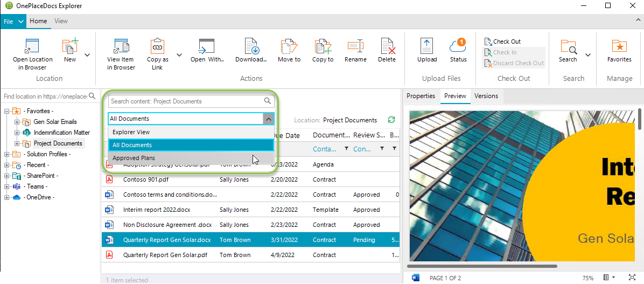
Task: Collapse the Favorites tree node
Action: (x=6, y=111)
